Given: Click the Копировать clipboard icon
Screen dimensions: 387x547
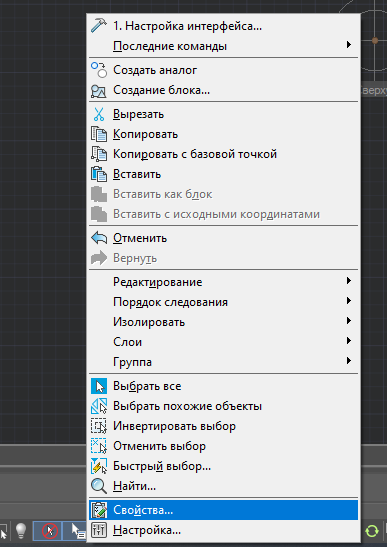Looking at the screenshot, I should 99,134.
